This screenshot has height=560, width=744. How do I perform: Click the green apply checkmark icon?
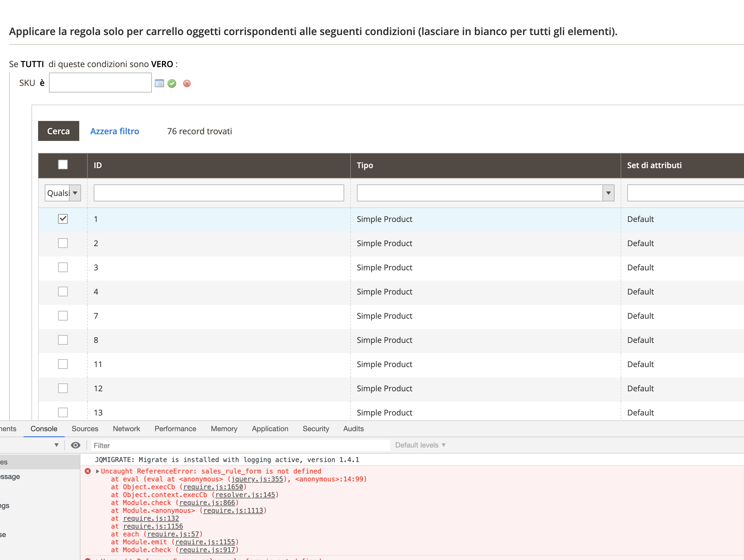(x=172, y=83)
